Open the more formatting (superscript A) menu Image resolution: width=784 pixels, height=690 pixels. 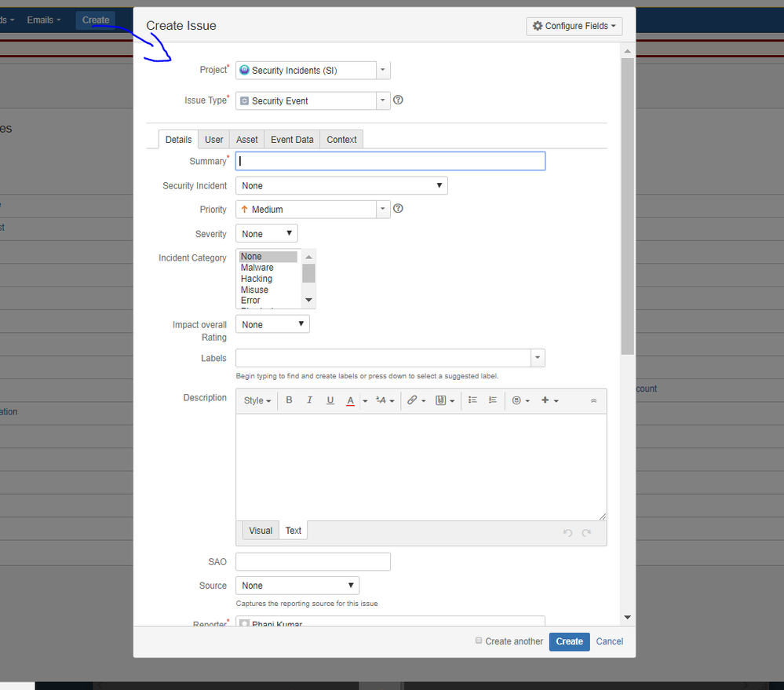pyautogui.click(x=385, y=400)
